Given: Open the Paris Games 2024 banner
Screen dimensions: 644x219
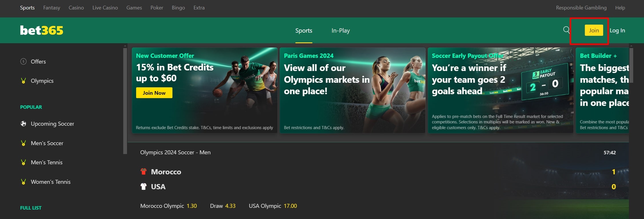Looking at the screenshot, I should point(352,90).
